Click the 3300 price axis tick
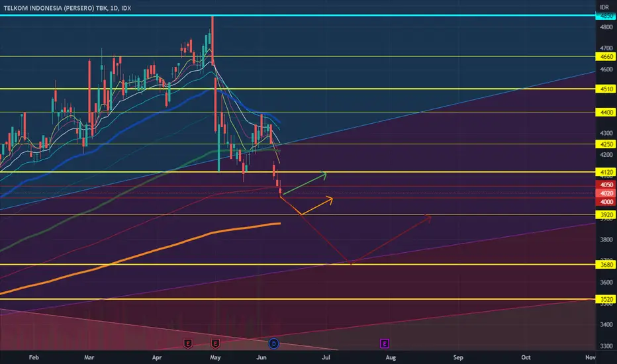 point(606,346)
